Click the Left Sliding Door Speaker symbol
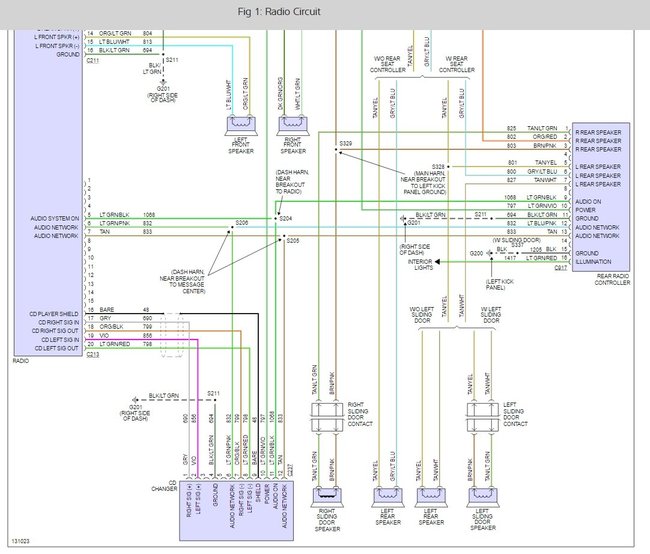The width and height of the screenshot is (650, 554). [483, 497]
